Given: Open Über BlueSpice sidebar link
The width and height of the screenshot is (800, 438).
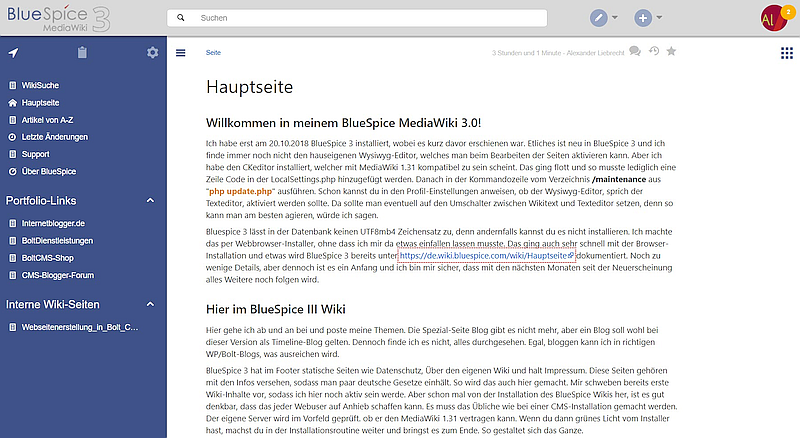Looking at the screenshot, I should pyautogui.click(x=48, y=172).
